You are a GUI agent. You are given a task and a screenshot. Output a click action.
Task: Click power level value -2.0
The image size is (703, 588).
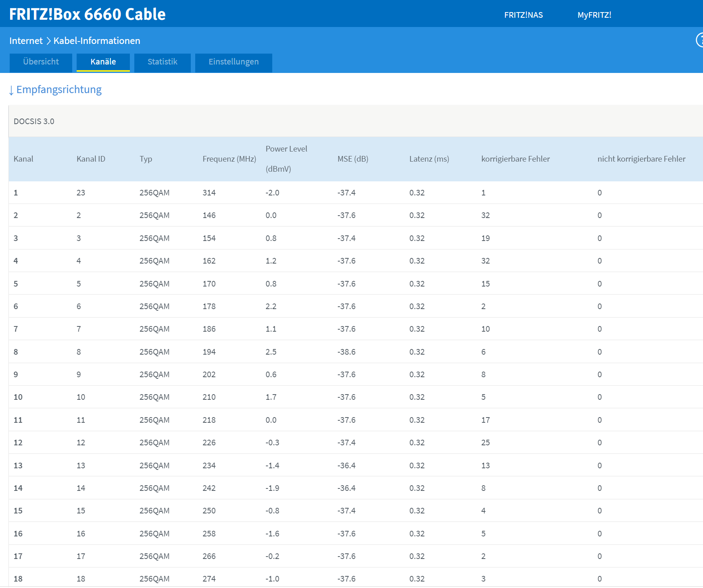click(x=272, y=193)
